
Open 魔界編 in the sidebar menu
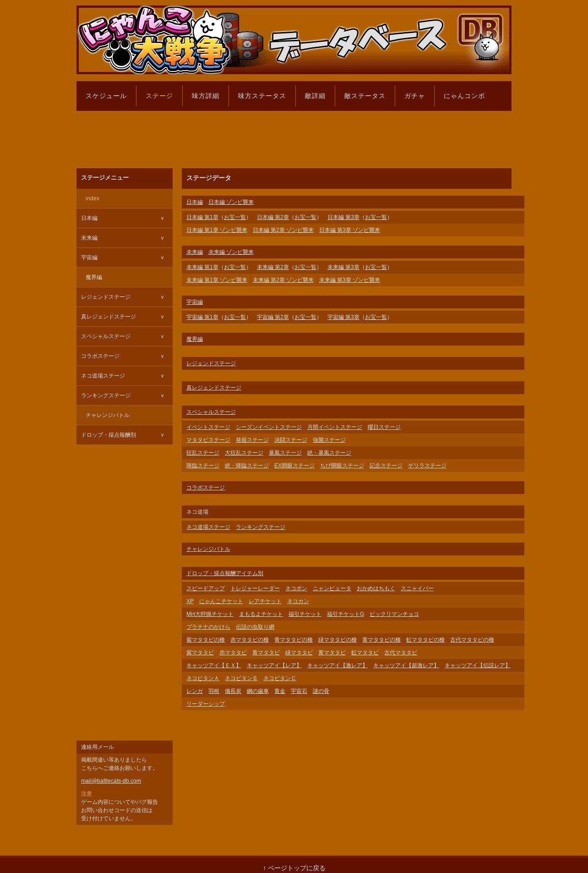coord(125,277)
